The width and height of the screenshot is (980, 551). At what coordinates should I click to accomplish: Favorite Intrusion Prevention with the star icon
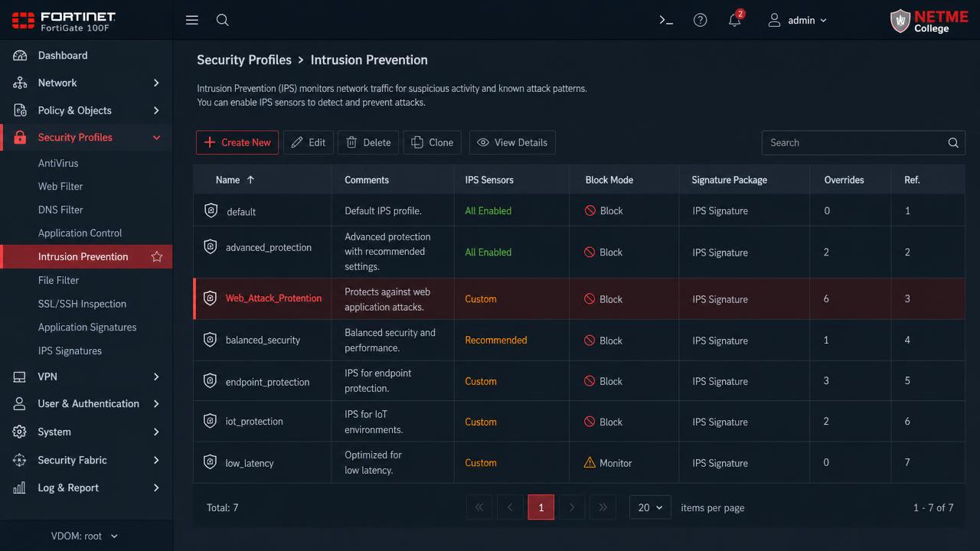click(x=157, y=256)
